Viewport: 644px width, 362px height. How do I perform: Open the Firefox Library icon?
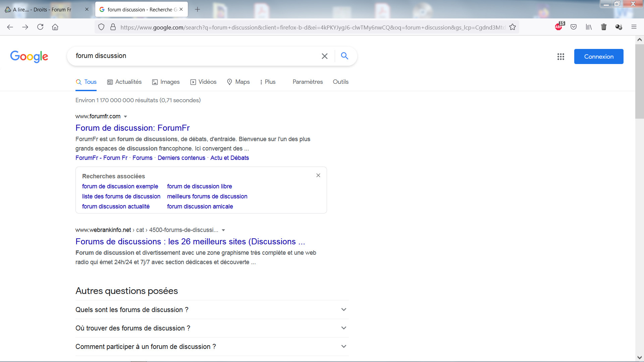pyautogui.click(x=589, y=27)
